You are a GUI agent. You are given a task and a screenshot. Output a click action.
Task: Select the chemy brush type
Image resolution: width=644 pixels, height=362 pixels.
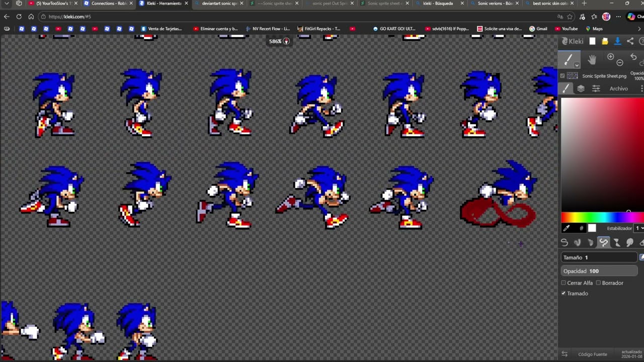click(x=617, y=243)
